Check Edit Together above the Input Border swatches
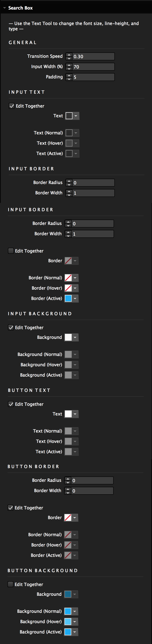Viewport: 152px width, 644px height. pos(11,251)
